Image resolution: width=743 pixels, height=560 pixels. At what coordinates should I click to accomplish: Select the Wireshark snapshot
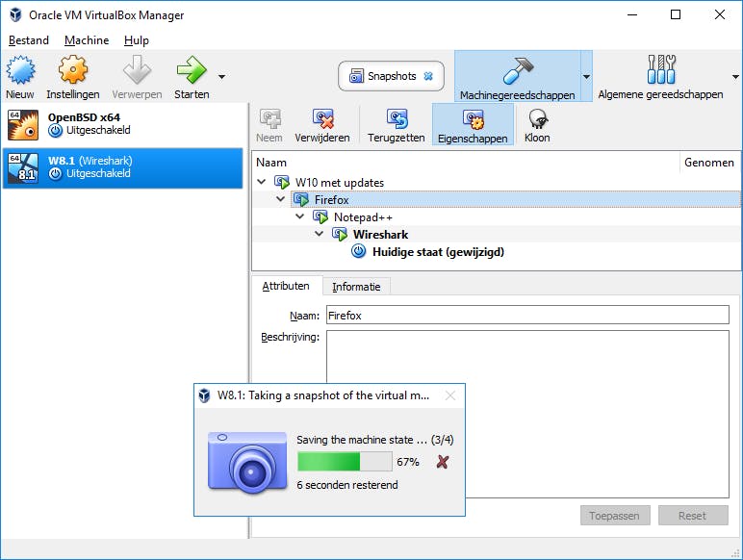pos(380,235)
